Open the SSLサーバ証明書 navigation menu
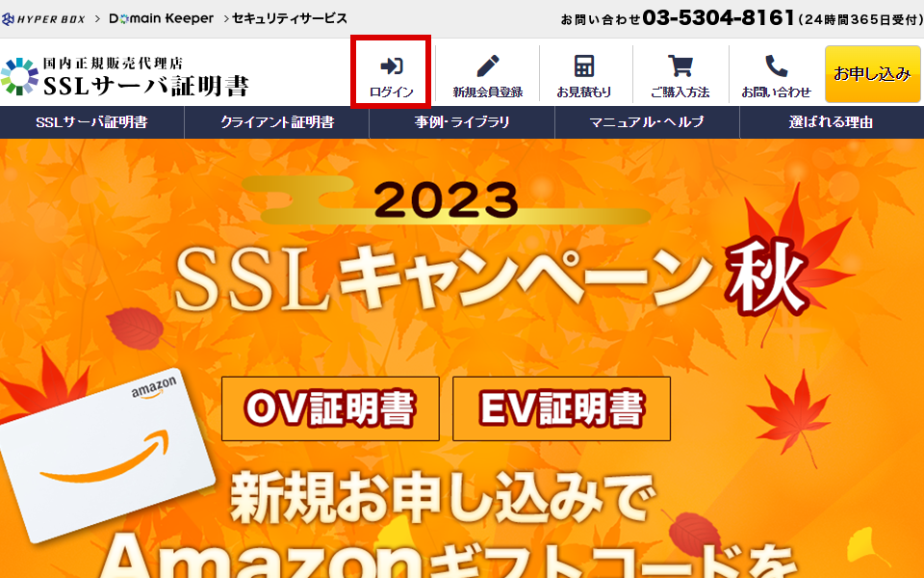924x578 pixels. pyautogui.click(x=92, y=122)
